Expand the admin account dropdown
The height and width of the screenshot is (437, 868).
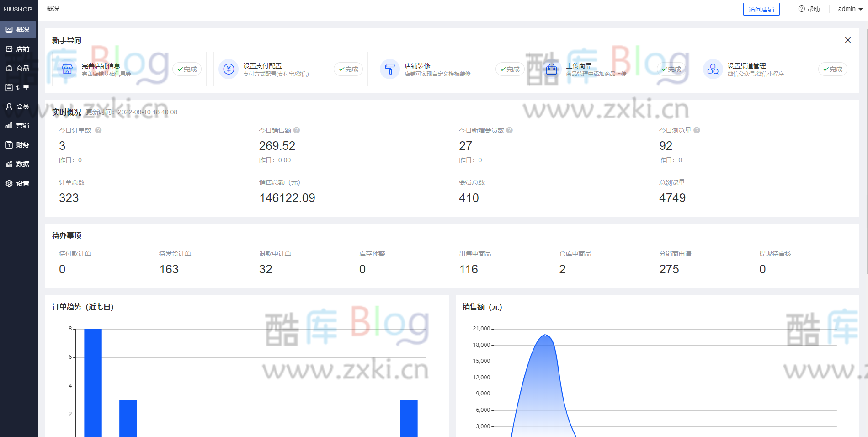pos(849,9)
